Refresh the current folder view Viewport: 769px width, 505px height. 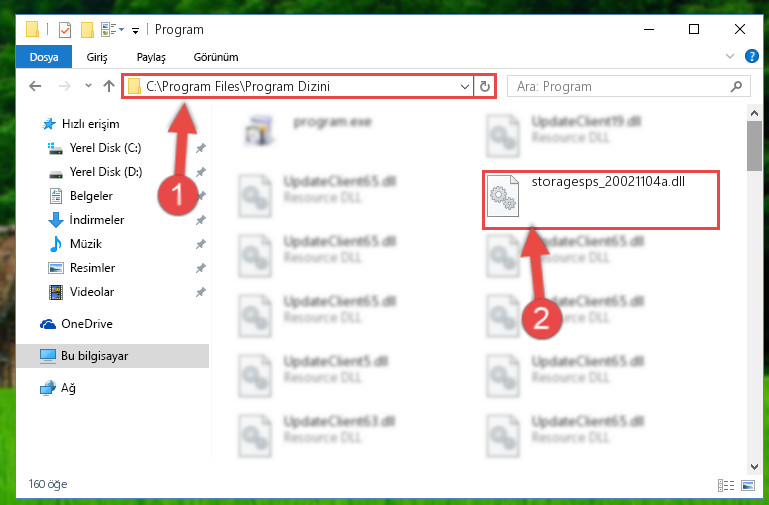coord(485,86)
